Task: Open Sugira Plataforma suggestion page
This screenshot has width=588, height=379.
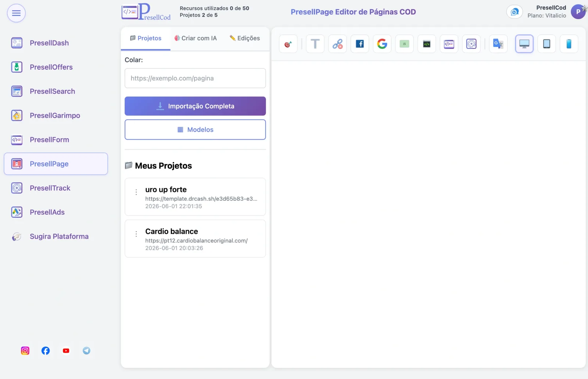Action: click(x=56, y=236)
